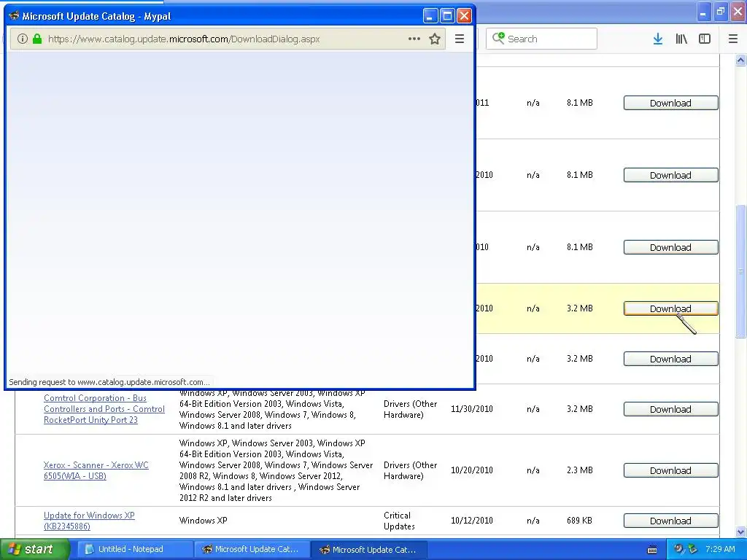Image resolution: width=747 pixels, height=560 pixels.
Task: Open main browser window hamburger menu
Action: click(x=733, y=39)
